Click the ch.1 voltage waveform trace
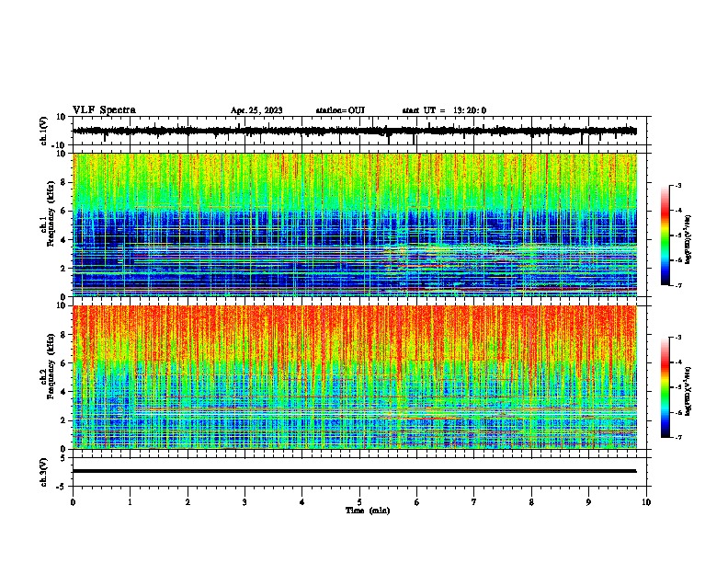The height and width of the screenshot is (563, 728). (x=354, y=132)
